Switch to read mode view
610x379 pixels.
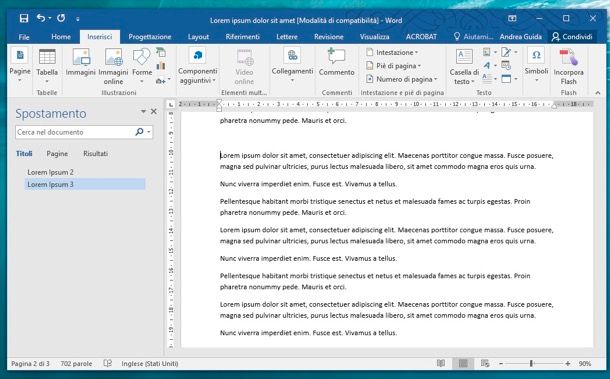click(441, 363)
